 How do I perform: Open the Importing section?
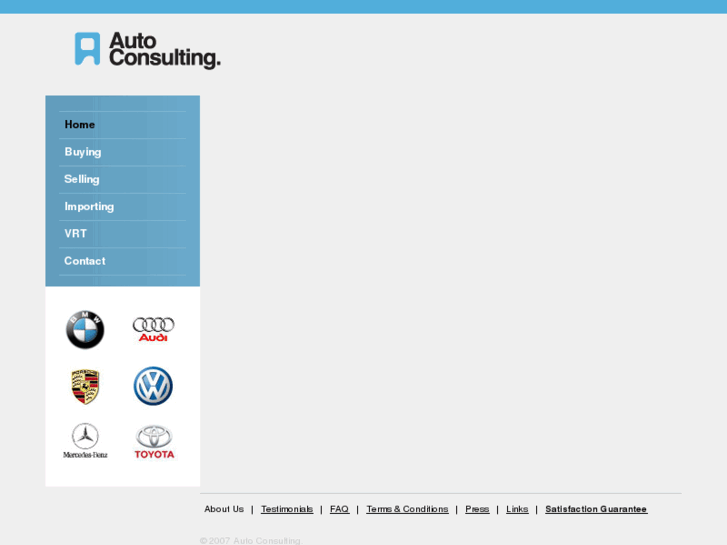point(89,206)
